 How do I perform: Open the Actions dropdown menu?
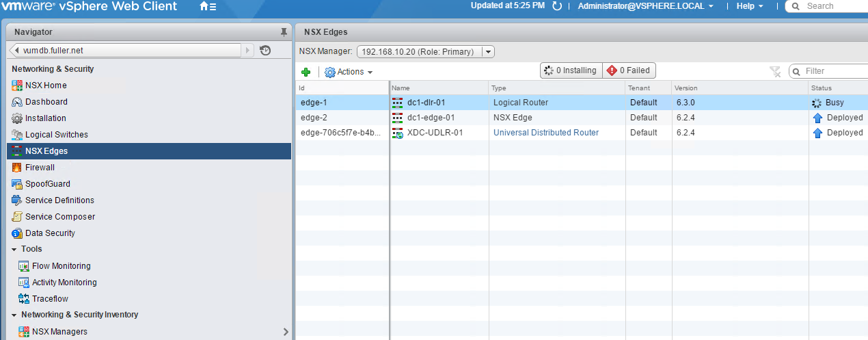349,72
